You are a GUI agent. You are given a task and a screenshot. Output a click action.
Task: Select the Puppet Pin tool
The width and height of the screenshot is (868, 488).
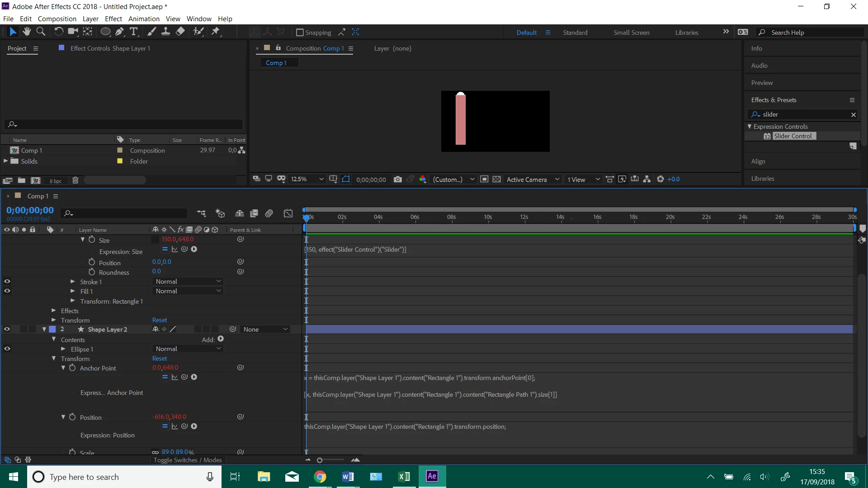pyautogui.click(x=216, y=32)
